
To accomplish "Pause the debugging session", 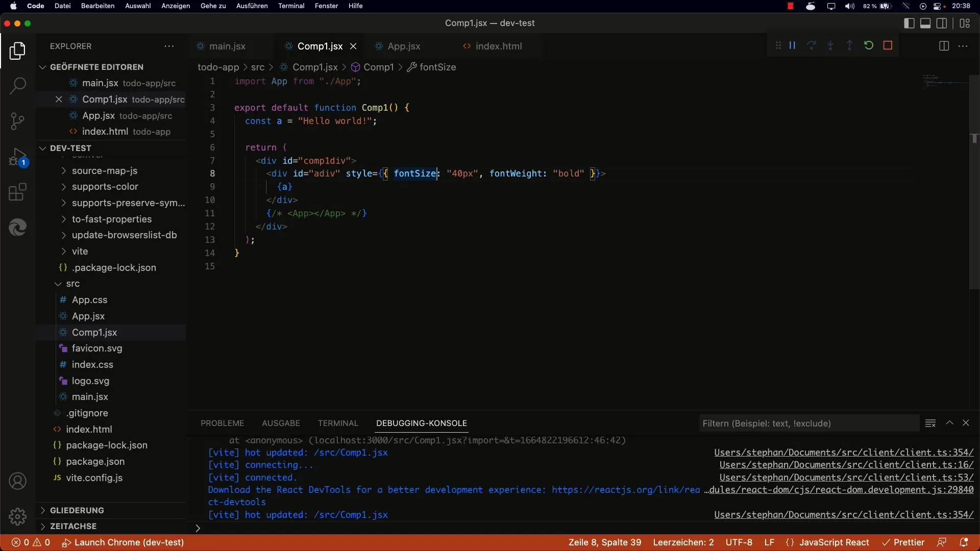I will tap(792, 45).
